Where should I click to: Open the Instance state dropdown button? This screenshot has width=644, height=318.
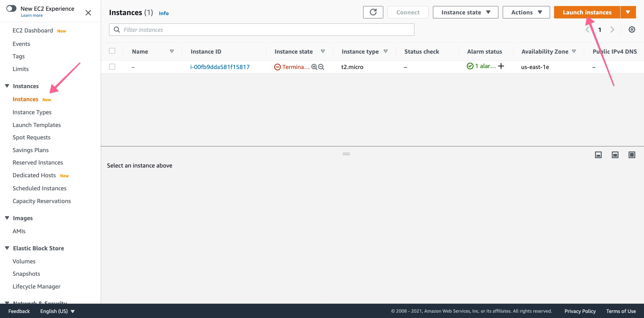coord(465,12)
